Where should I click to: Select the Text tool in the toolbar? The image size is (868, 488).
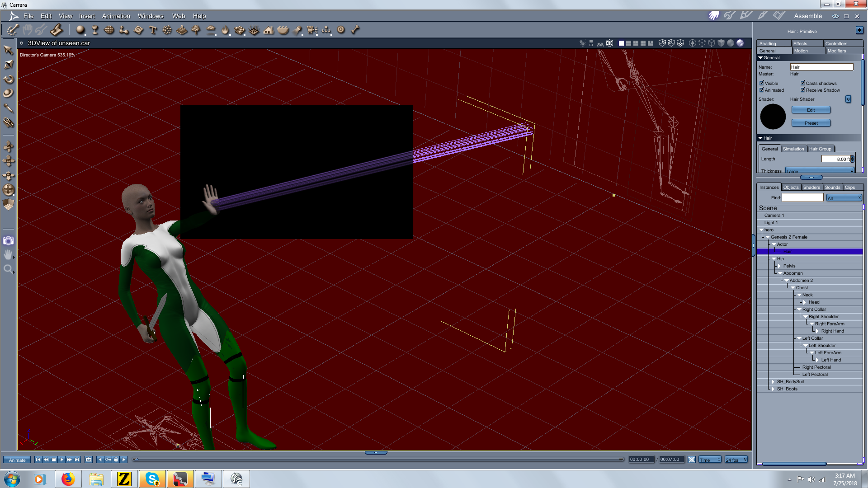point(153,30)
